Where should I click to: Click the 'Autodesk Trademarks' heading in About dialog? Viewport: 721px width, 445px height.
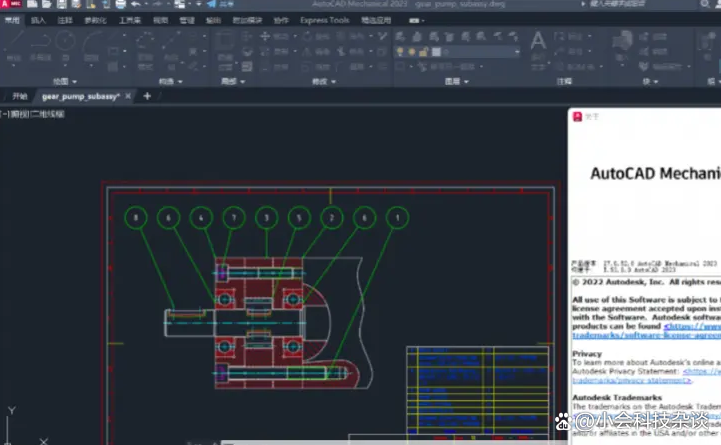(x=617, y=397)
